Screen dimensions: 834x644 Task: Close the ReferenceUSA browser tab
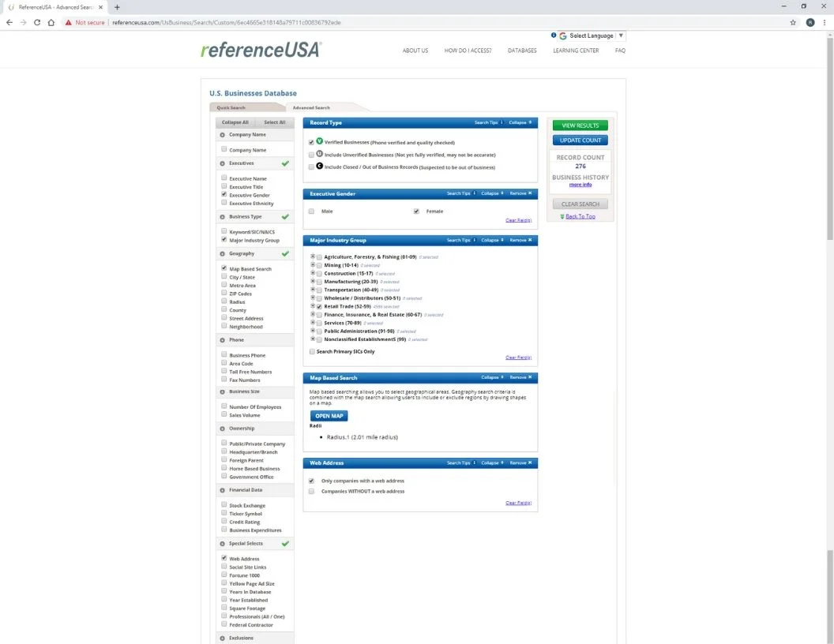point(100,7)
